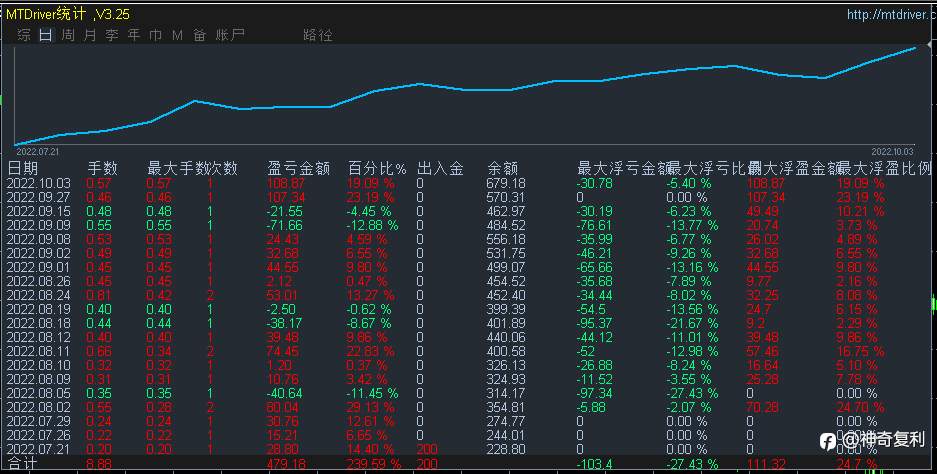Open the 月 monthly tab
Image resolution: width=937 pixels, height=474 pixels.
click(90, 35)
